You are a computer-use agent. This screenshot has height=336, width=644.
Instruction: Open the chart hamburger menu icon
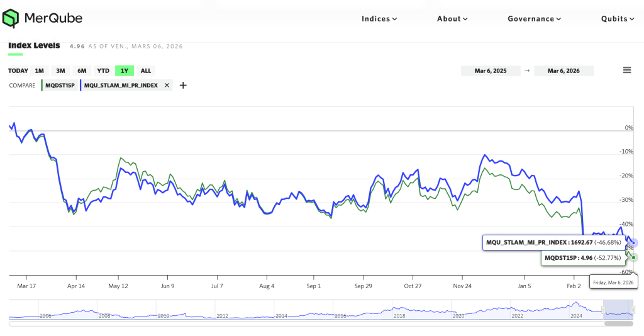tap(626, 70)
